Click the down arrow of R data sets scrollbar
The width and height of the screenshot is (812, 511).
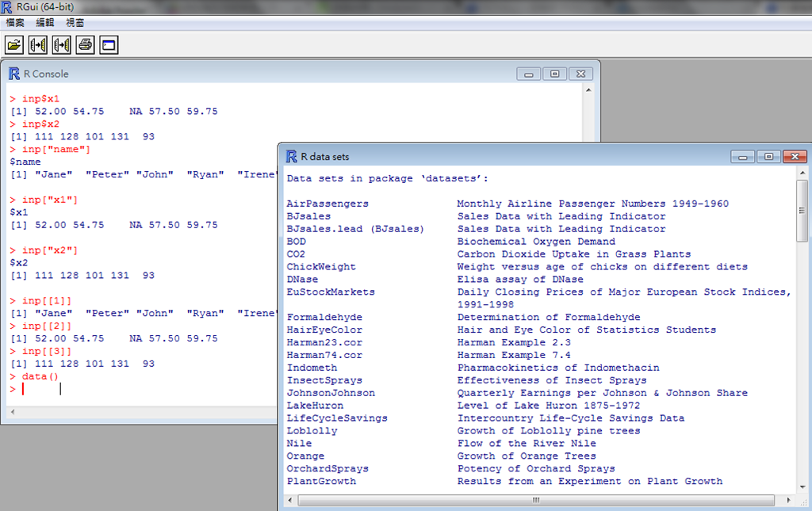tap(802, 487)
